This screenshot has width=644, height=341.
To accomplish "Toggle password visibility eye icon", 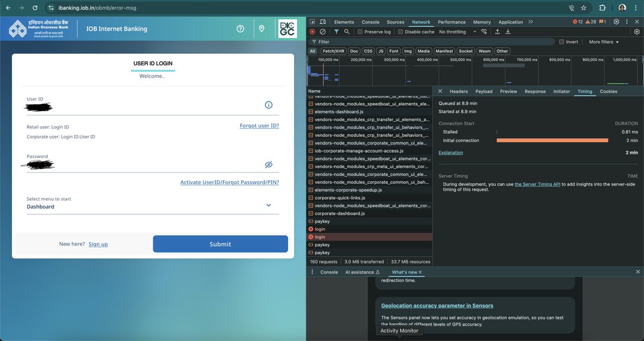I will [x=269, y=164].
